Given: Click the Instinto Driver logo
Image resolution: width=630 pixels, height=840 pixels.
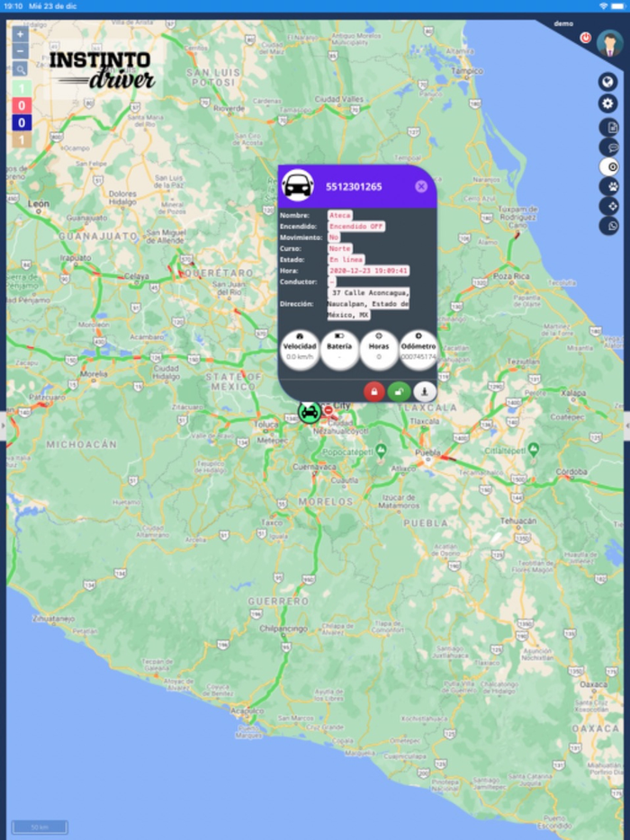Looking at the screenshot, I should [102, 69].
